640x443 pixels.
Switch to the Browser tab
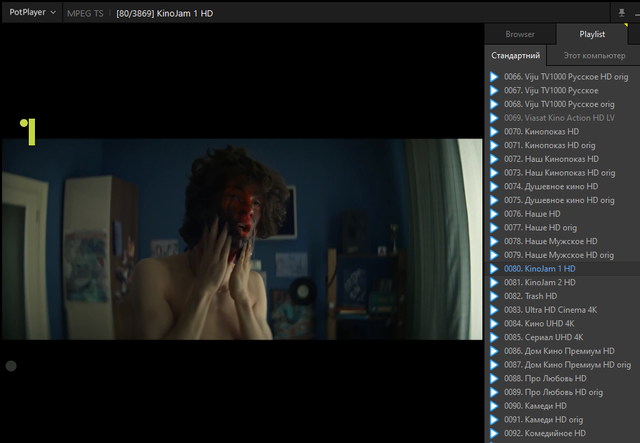(x=520, y=34)
